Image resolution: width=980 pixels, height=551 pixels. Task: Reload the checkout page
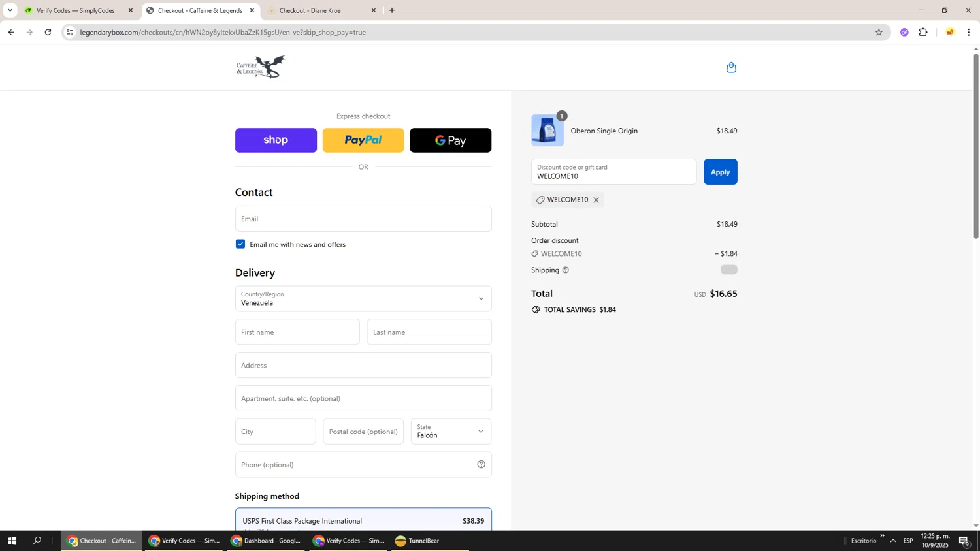[48, 32]
